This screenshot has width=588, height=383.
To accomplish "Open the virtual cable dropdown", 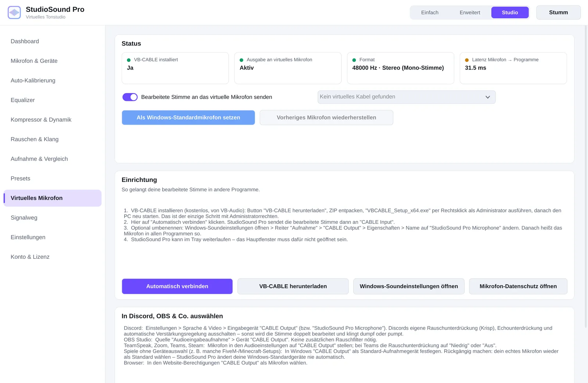I will 406,97.
